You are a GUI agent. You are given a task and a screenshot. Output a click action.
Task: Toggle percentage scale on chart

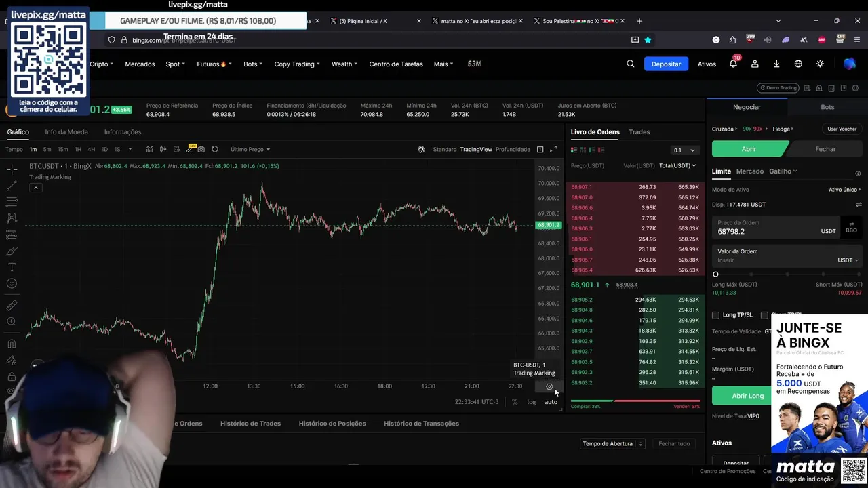tap(515, 402)
